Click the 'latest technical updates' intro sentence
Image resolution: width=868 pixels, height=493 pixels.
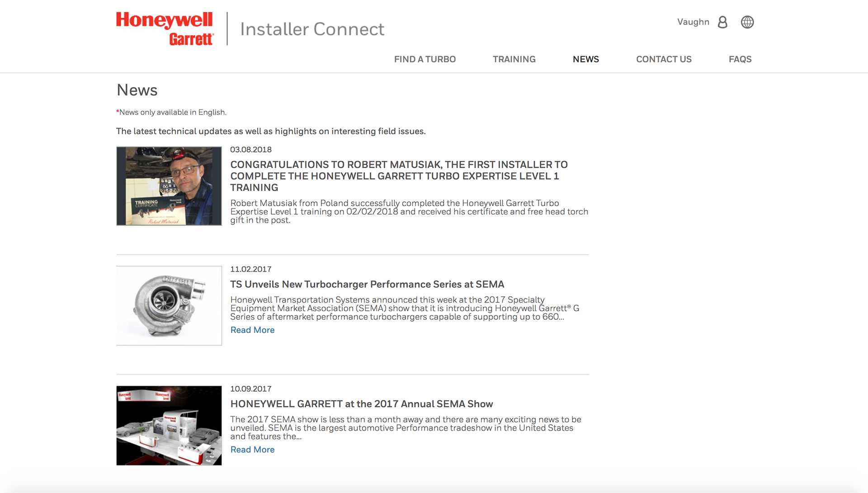click(x=271, y=131)
